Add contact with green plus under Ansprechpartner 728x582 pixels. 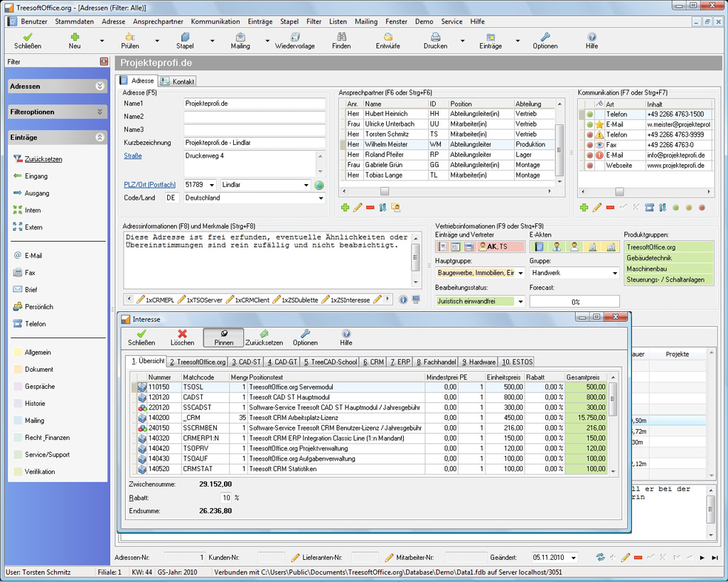[345, 208]
